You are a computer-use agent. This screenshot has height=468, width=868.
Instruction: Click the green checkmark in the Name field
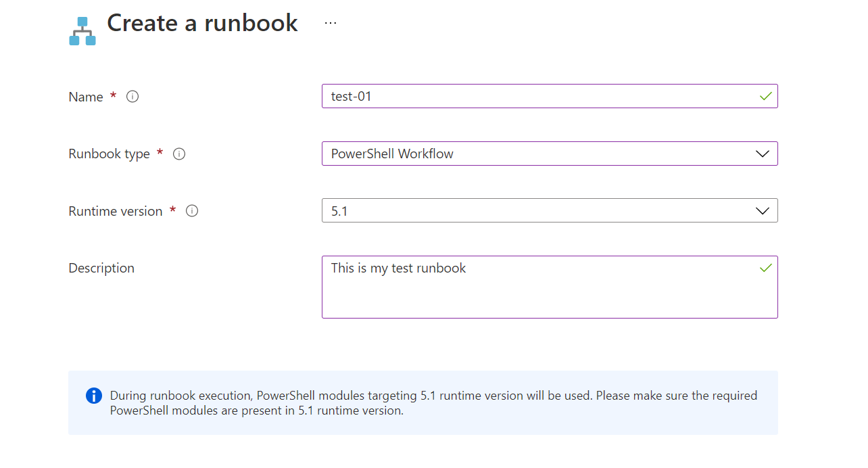coord(765,96)
